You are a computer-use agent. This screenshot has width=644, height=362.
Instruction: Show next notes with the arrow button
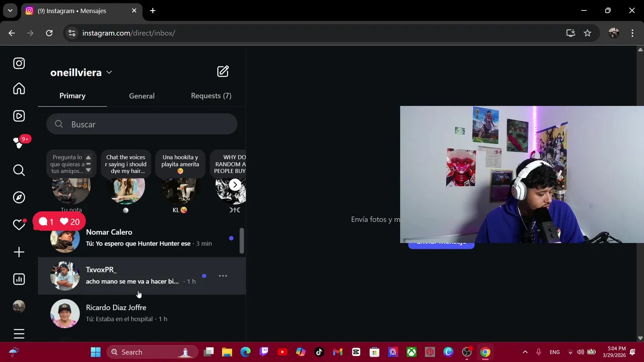pos(235,185)
